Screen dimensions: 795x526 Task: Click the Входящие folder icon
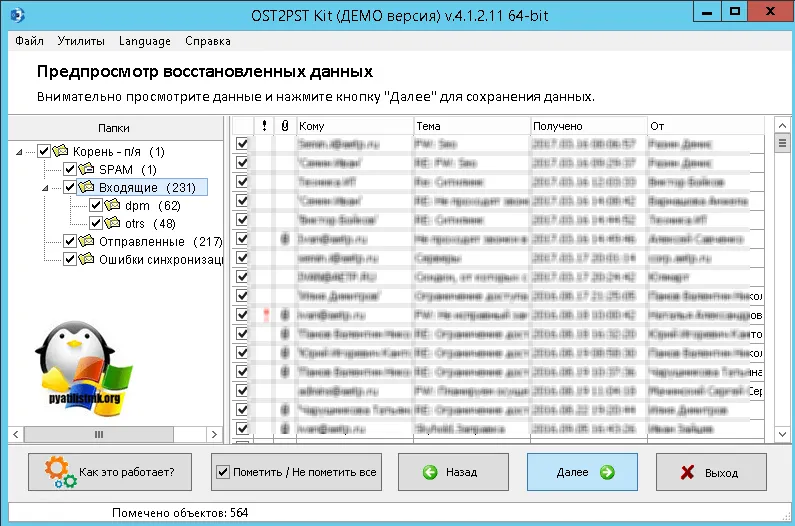(x=86, y=187)
